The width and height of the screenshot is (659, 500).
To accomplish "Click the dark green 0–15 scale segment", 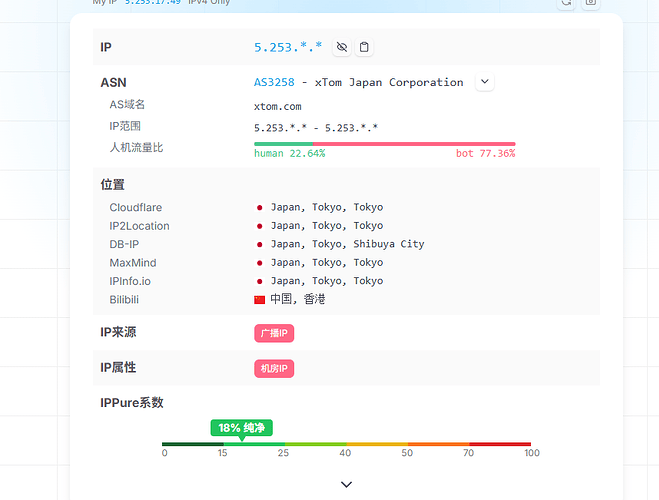I will 193,444.
